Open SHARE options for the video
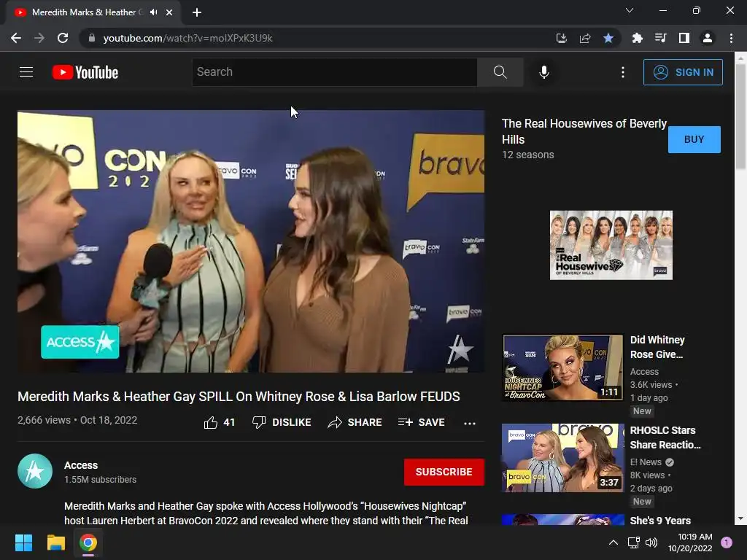 pyautogui.click(x=355, y=422)
